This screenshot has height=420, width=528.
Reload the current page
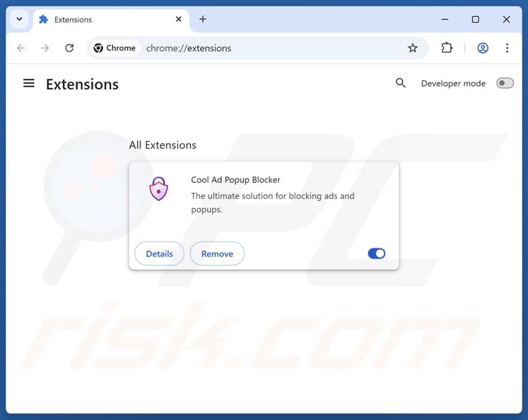[70, 48]
